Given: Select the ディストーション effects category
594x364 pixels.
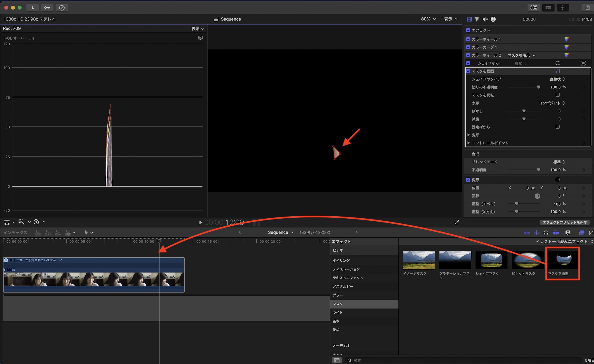Looking at the screenshot, I should click(x=346, y=269).
